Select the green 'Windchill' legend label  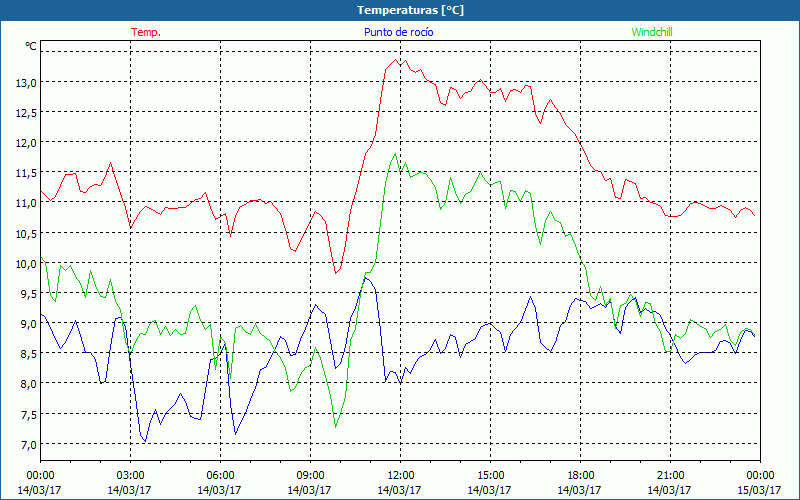(x=652, y=32)
